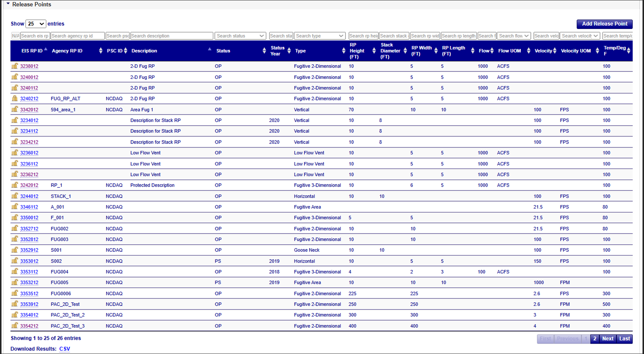Select the Area Fug 1 description cell

[142, 110]
